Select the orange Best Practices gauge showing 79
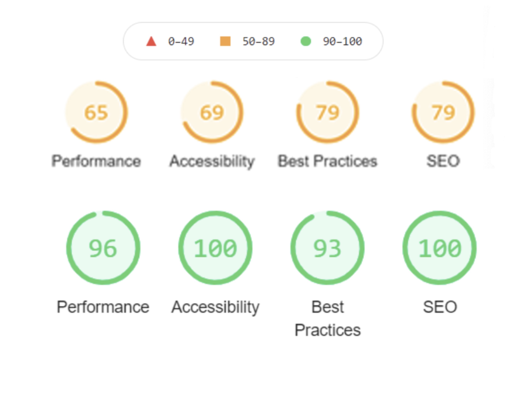The image size is (532, 402). (x=328, y=112)
